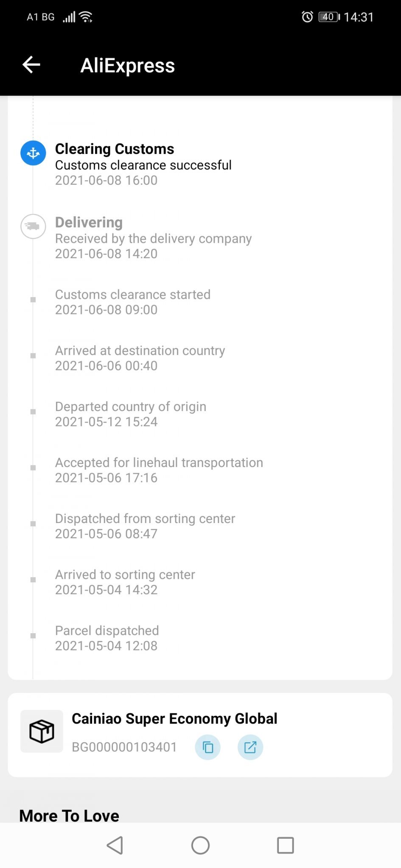The image size is (401, 868).
Task: Tap the Parcel dispatched entry
Action: coord(107,637)
